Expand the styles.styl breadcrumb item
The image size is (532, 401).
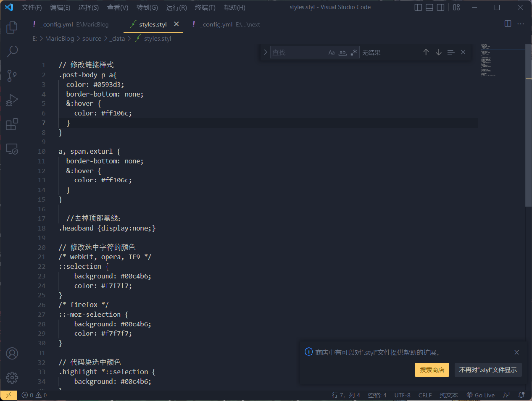(153, 39)
